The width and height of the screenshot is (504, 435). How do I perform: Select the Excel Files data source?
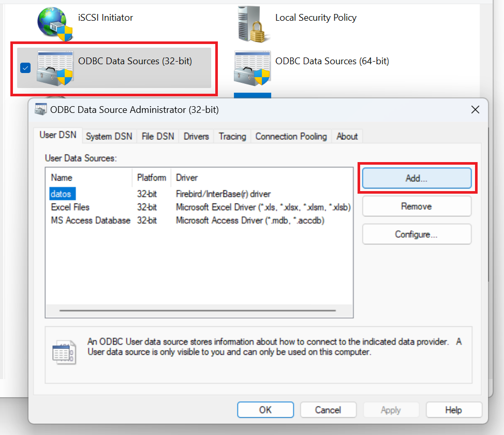point(70,207)
